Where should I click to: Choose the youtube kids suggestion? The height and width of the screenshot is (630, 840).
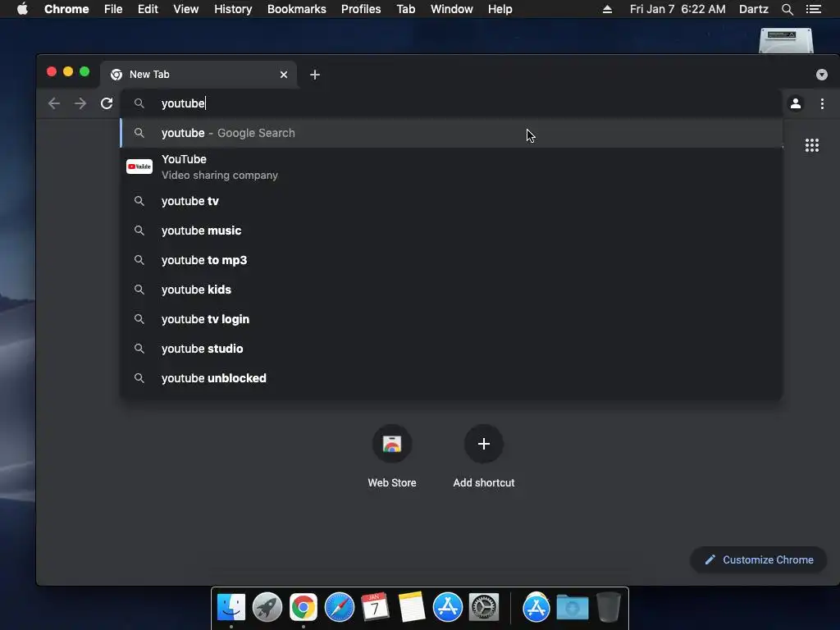[451, 290]
